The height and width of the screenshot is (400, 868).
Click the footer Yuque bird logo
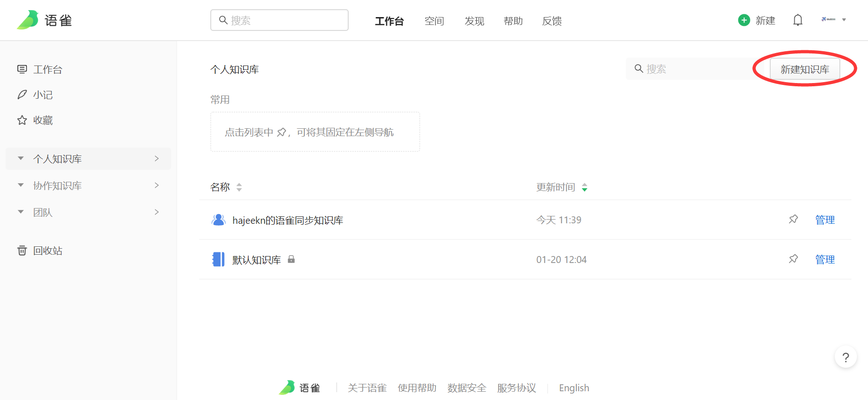pos(287,388)
